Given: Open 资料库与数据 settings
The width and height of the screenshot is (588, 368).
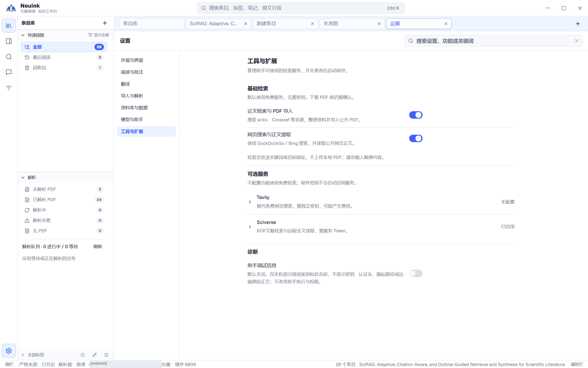Looking at the screenshot, I should (x=146, y=108).
